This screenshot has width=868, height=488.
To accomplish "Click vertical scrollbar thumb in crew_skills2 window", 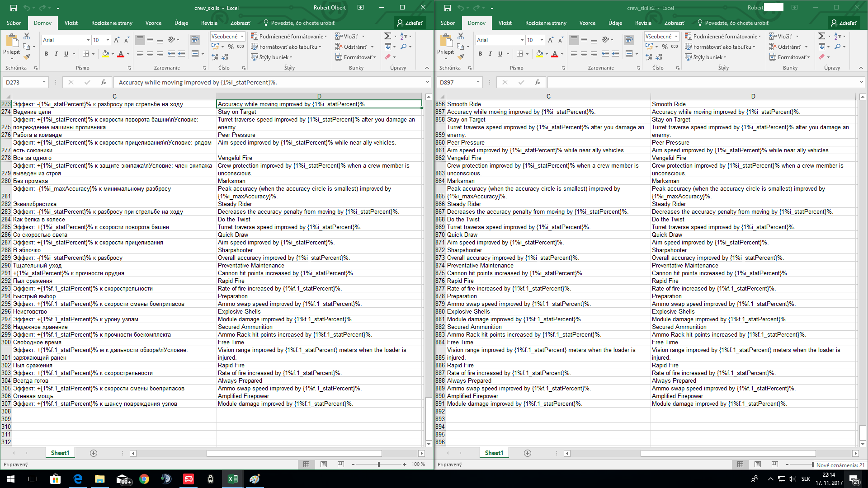I will [x=863, y=432].
